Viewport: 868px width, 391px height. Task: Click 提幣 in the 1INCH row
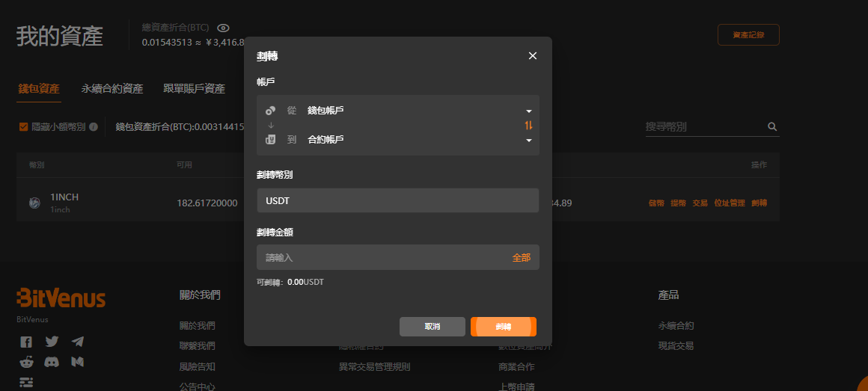678,203
